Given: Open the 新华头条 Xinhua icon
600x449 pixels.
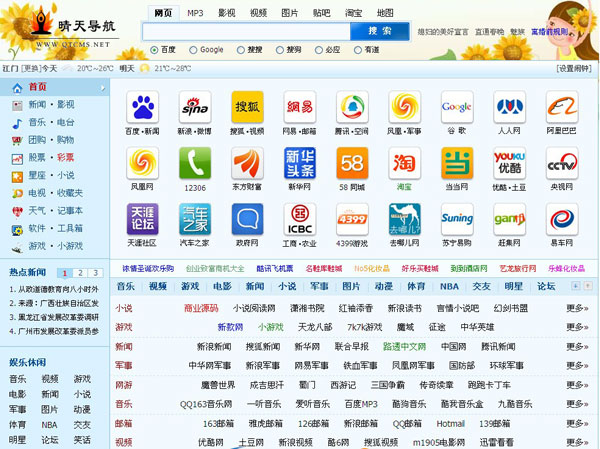Looking at the screenshot, I should tap(300, 163).
